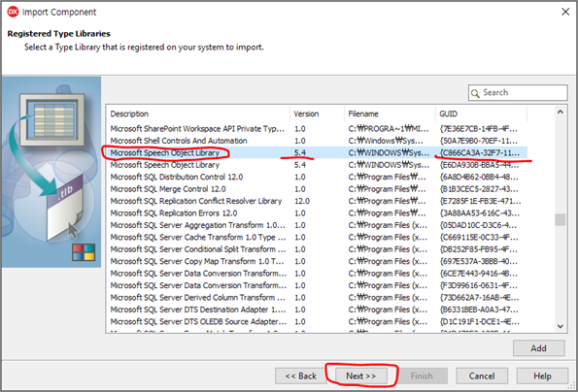578x392 pixels.
Task: Select Microsoft SQL Server Derived Column Transform
Action: pyautogui.click(x=317, y=298)
